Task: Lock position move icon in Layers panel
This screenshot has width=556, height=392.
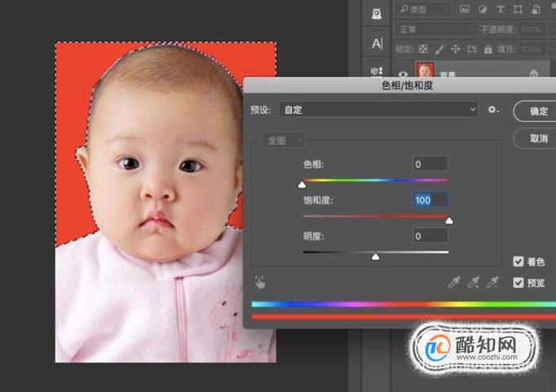Action: (455, 49)
